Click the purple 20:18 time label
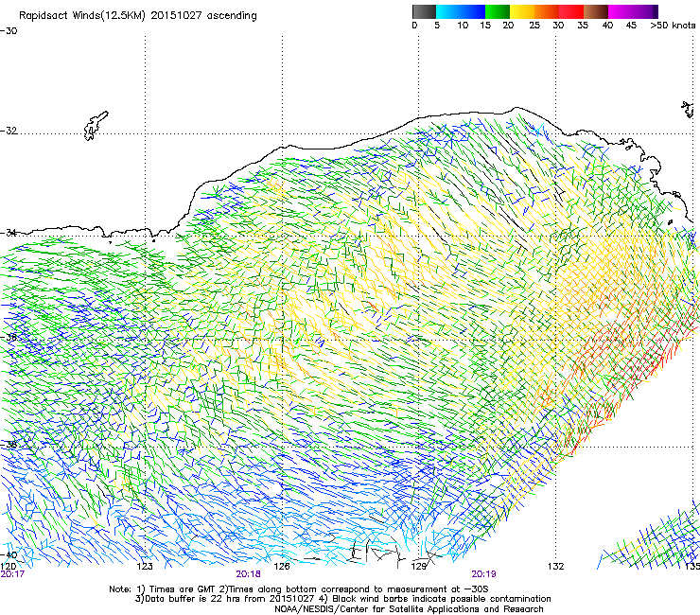 point(248,574)
